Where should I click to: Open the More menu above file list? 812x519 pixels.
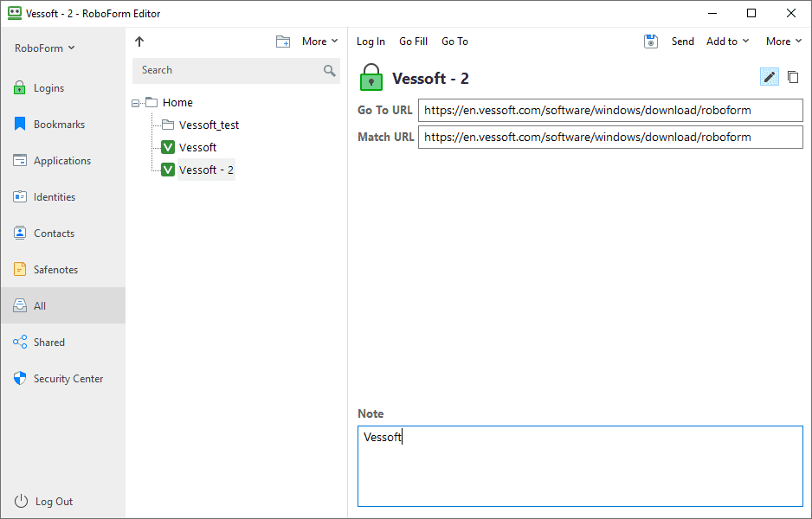pos(319,42)
